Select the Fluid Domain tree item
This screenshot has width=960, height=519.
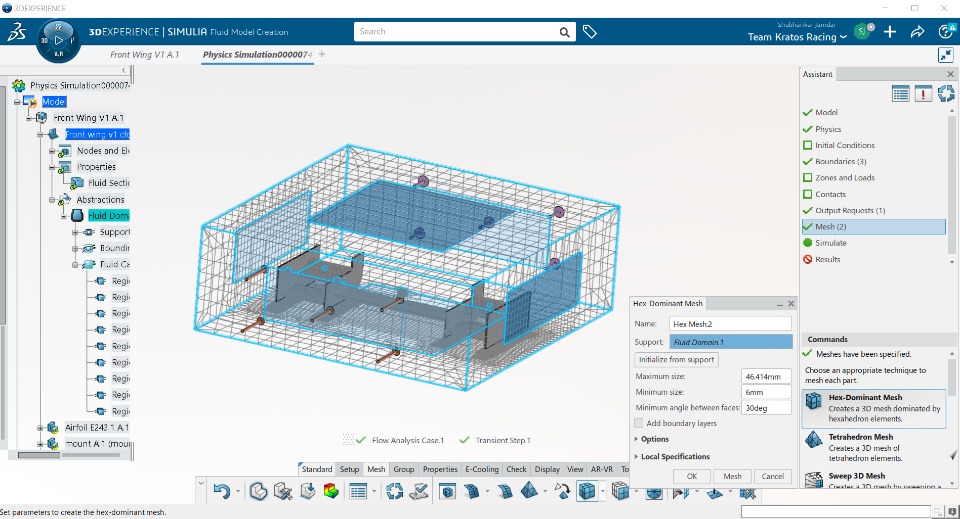coord(108,216)
